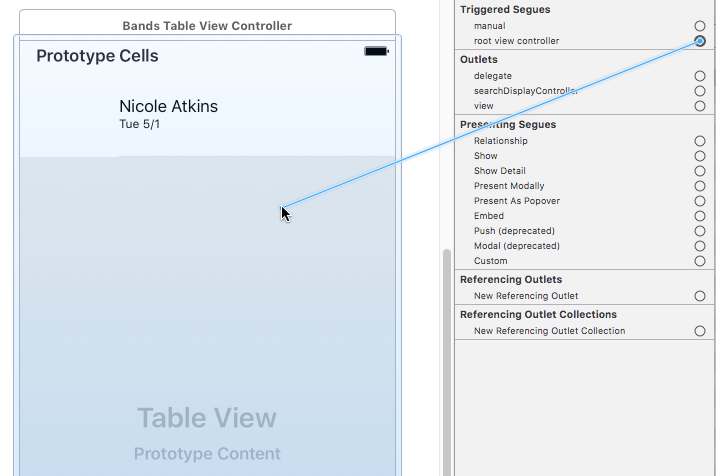This screenshot has width=716, height=476.
Task: Click the Present As Popover circle
Action: 700,201
